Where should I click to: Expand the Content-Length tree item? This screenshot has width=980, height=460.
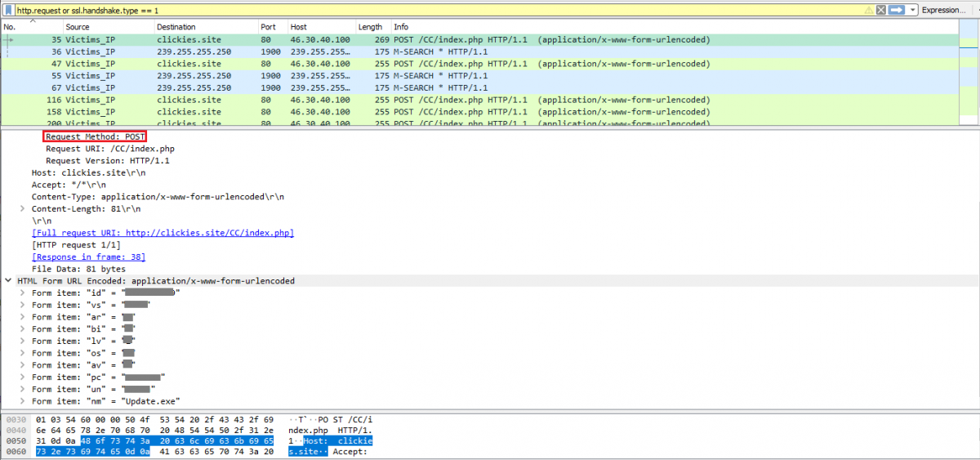point(24,209)
